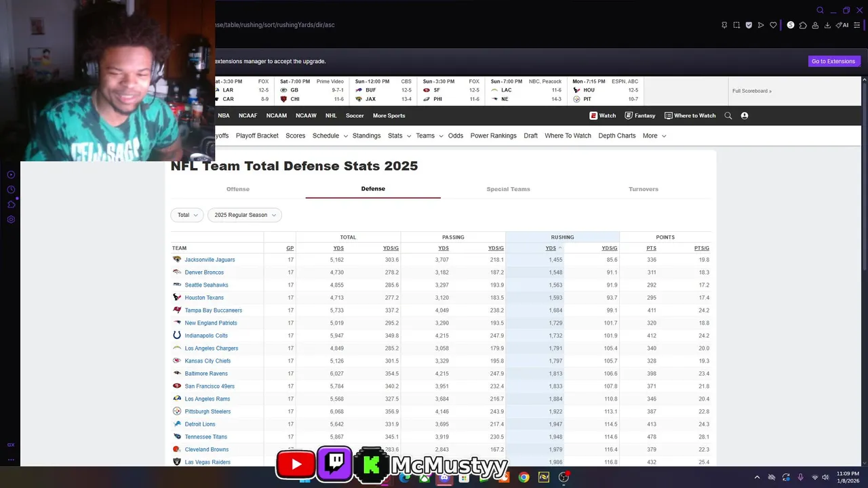Open the Total split dropdown
The height and width of the screenshot is (488, 868).
tap(187, 215)
